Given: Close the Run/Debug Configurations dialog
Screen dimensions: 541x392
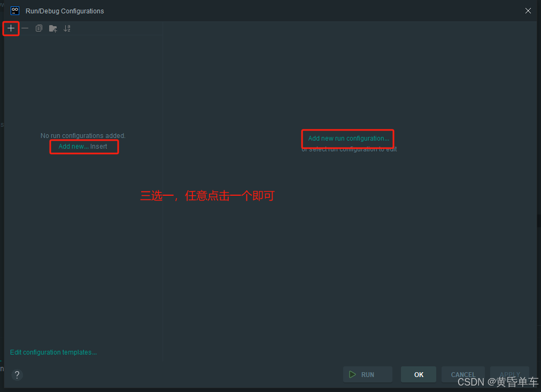Looking at the screenshot, I should click(528, 10).
